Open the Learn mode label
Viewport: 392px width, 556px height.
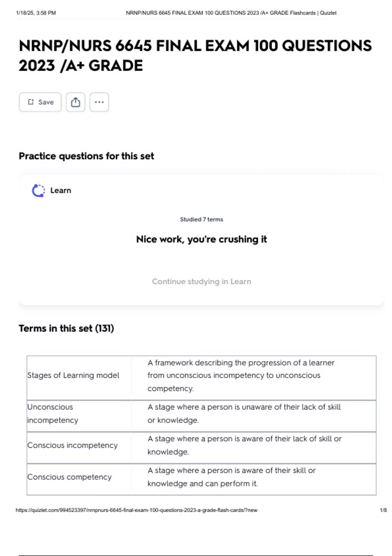click(x=60, y=190)
